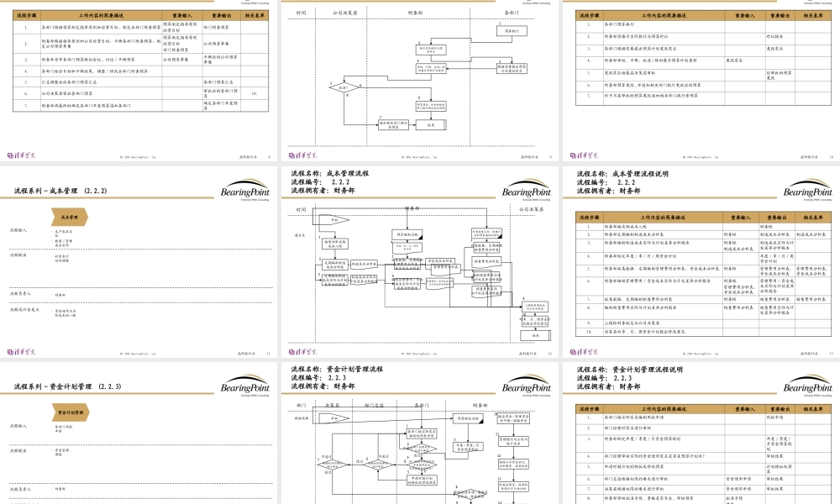Click 流程负责人 label on 成本管理 series slide
This screenshot has width=840, height=504.
[x=23, y=295]
